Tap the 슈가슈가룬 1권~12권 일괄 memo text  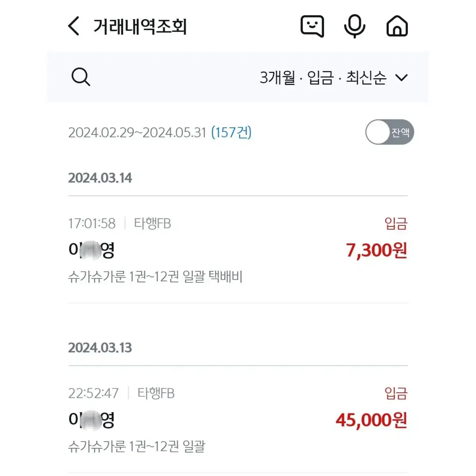137,446
